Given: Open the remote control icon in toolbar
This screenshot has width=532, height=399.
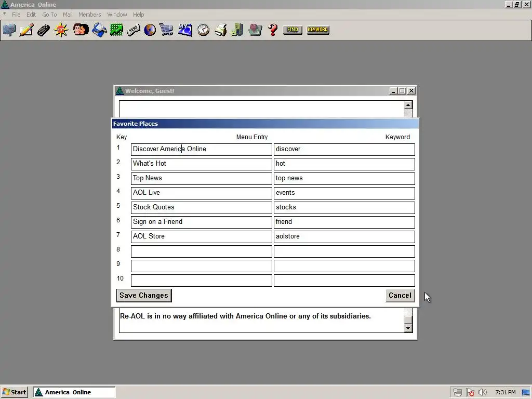Looking at the screenshot, I should tap(44, 30).
